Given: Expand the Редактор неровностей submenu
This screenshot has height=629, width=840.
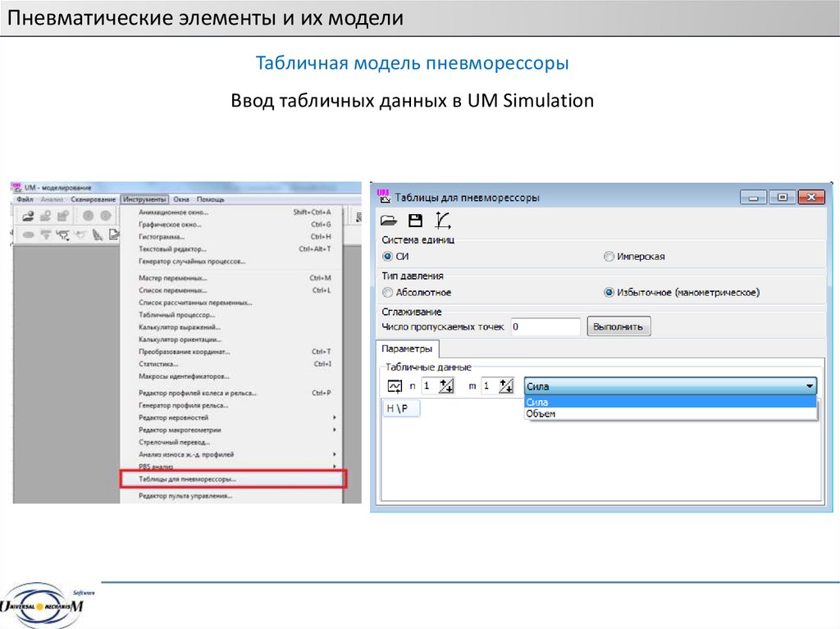Looking at the screenshot, I should (x=335, y=417).
